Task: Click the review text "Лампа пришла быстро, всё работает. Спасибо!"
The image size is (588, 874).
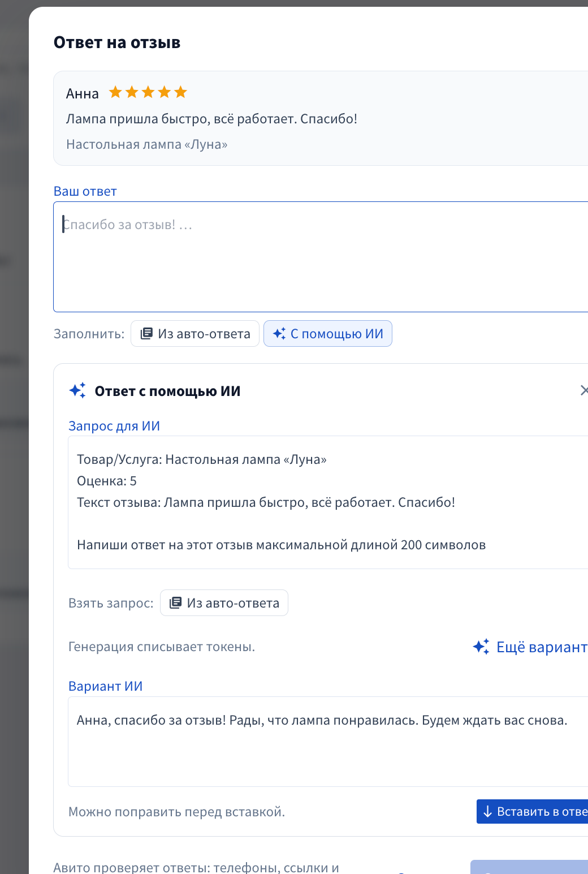Action: pos(212,119)
